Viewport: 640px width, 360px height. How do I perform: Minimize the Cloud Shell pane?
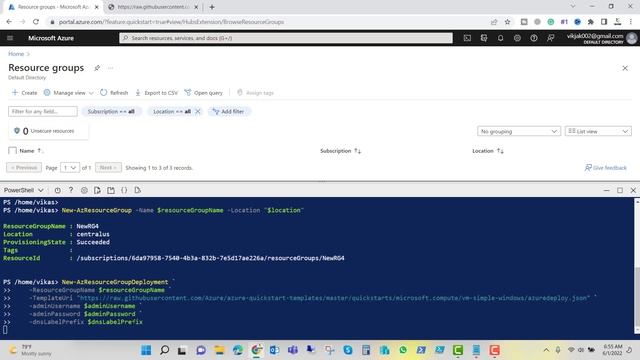point(606,190)
